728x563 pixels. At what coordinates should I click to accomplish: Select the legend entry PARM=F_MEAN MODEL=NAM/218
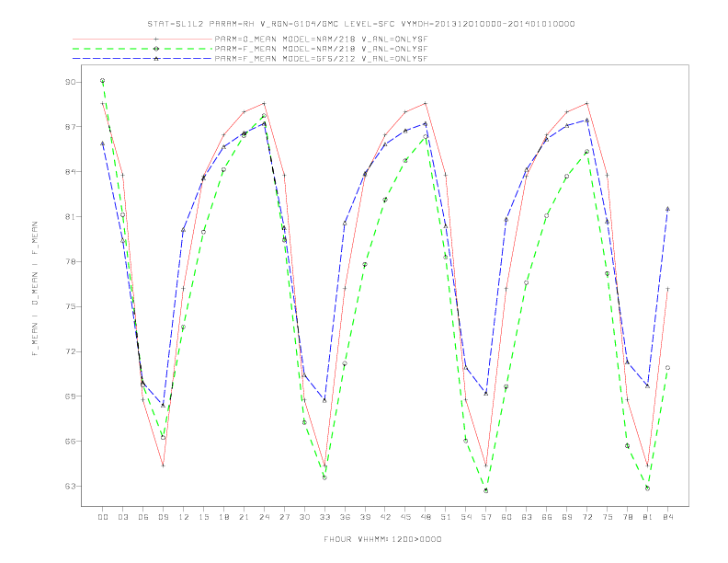pos(321,49)
